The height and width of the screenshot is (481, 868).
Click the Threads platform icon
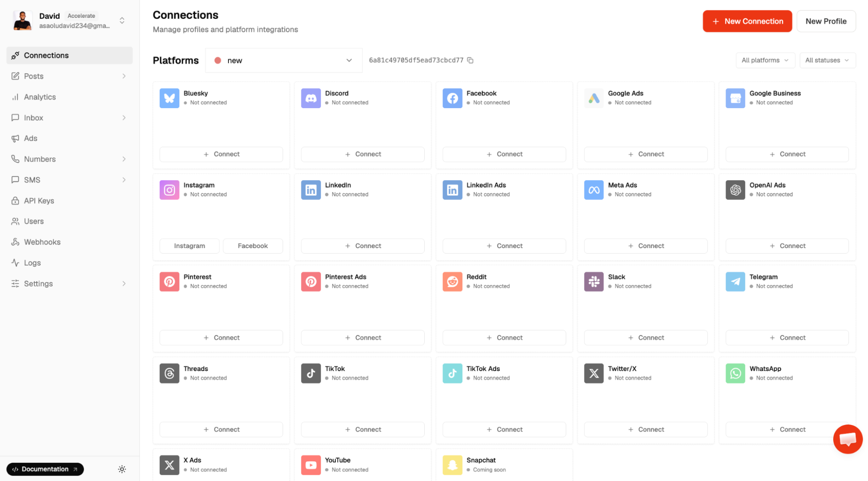tap(169, 373)
